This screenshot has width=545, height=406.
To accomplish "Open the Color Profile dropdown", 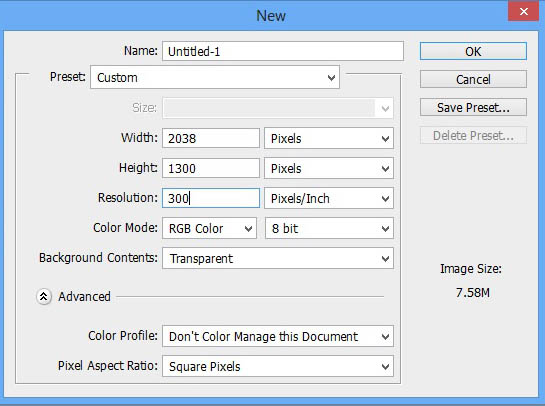I will click(278, 336).
